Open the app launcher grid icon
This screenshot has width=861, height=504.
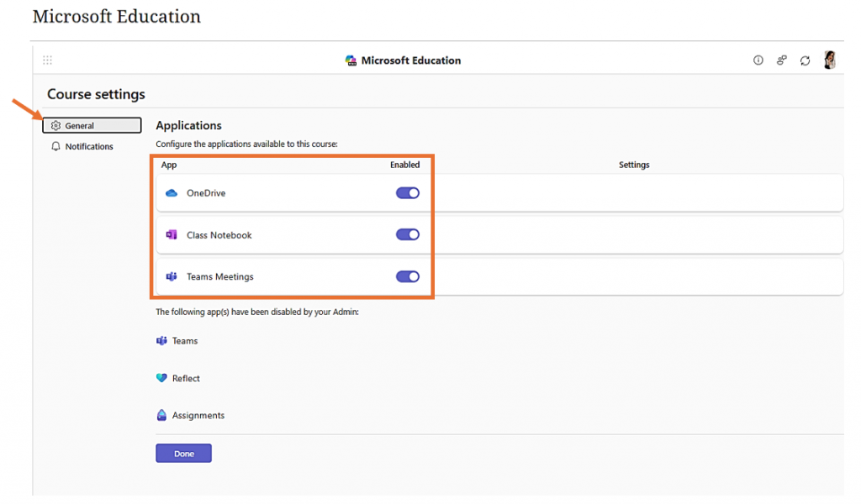[48, 60]
